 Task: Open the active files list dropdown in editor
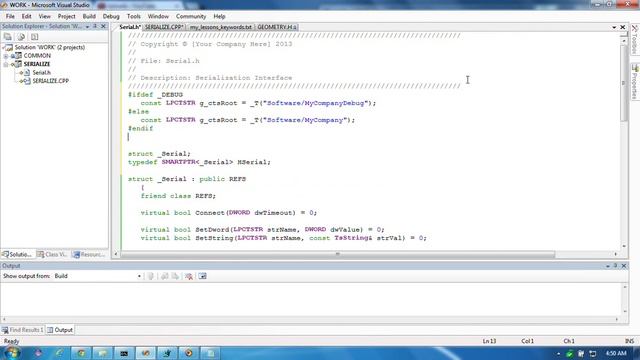[614, 27]
